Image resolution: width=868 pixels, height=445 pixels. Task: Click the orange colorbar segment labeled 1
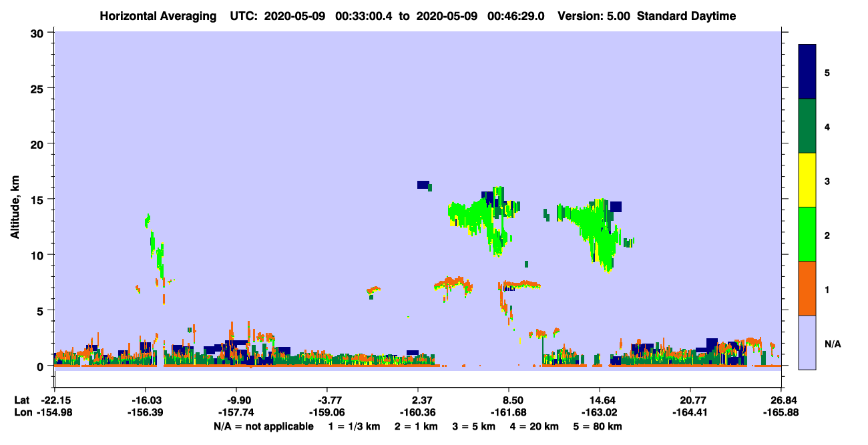click(807, 288)
